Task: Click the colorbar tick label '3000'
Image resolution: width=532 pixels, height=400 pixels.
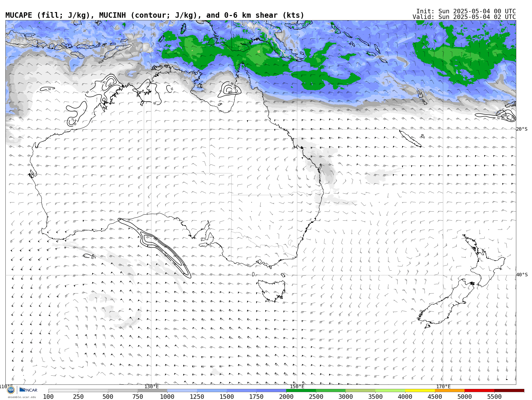Action: click(346, 397)
